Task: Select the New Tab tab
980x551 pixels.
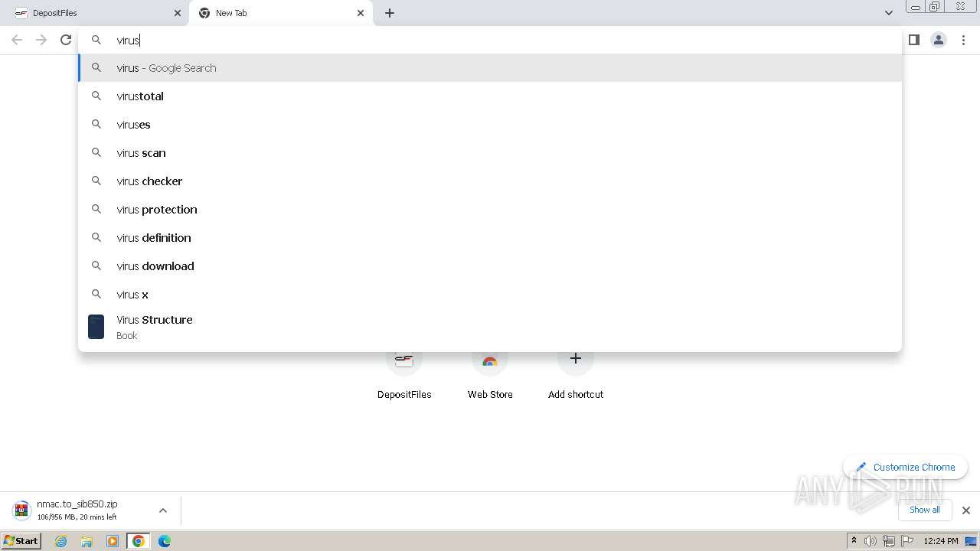Action: pos(280,13)
